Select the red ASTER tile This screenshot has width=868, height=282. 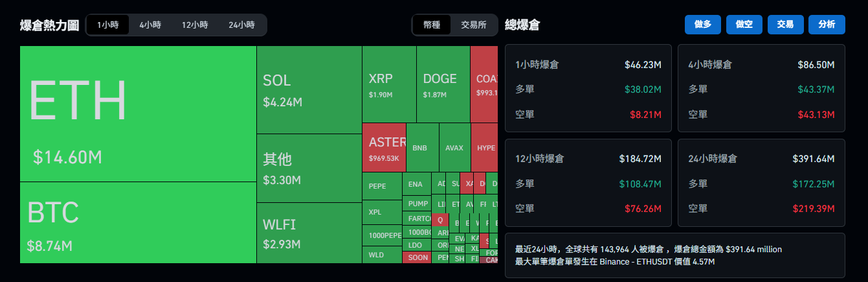point(384,148)
